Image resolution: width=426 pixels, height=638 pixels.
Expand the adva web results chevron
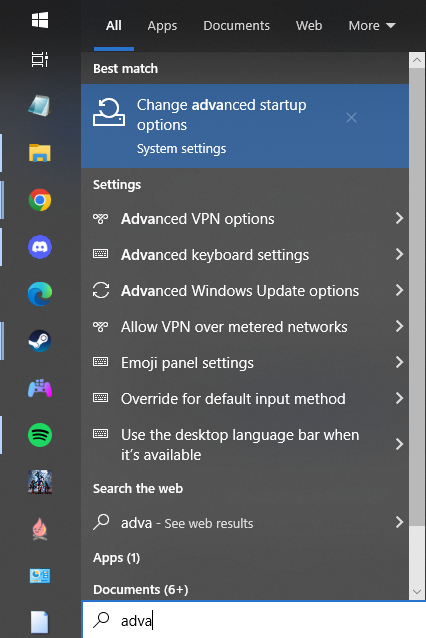(400, 522)
